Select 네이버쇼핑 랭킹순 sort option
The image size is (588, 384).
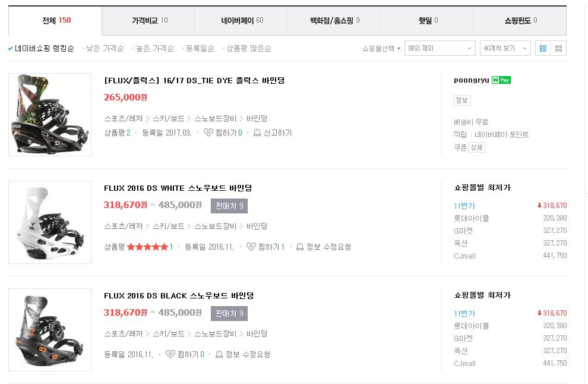[41, 48]
